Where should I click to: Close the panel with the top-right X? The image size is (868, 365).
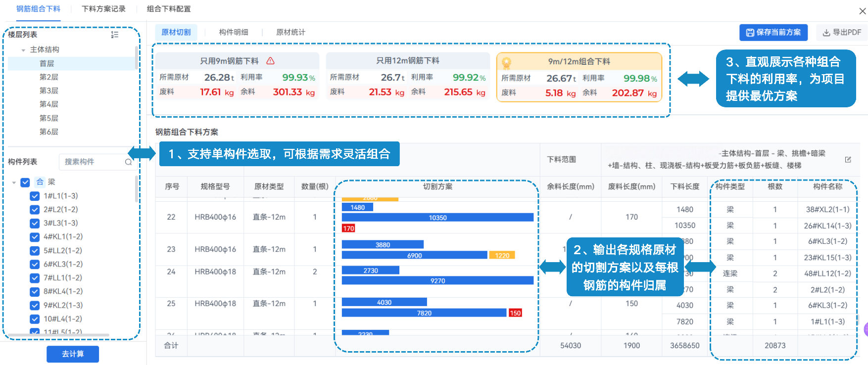(x=862, y=11)
